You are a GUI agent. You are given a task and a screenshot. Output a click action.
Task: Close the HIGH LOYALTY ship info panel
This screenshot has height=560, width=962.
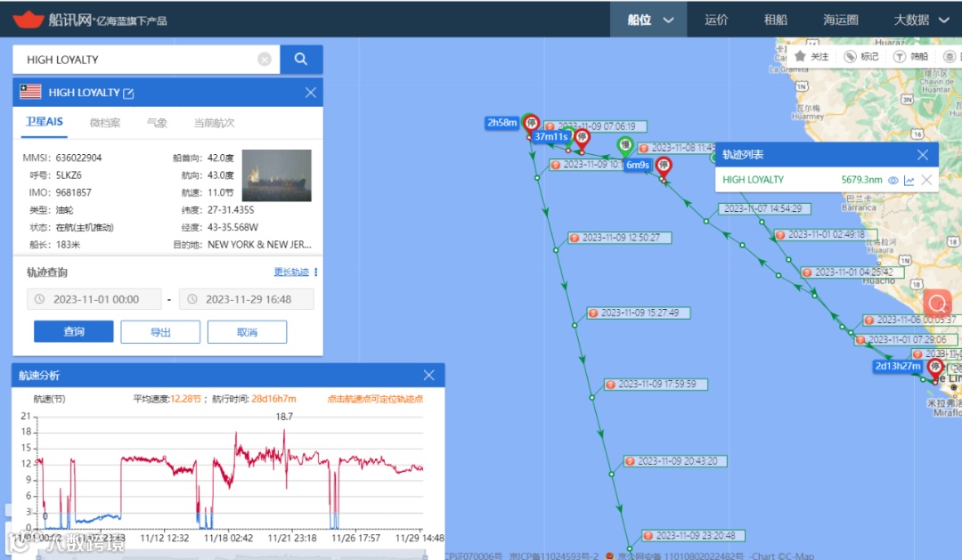point(311,93)
